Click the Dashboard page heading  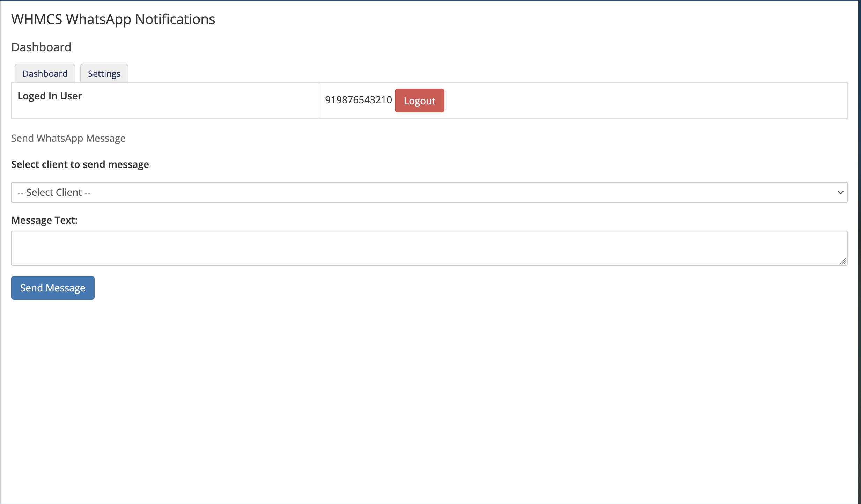point(41,47)
